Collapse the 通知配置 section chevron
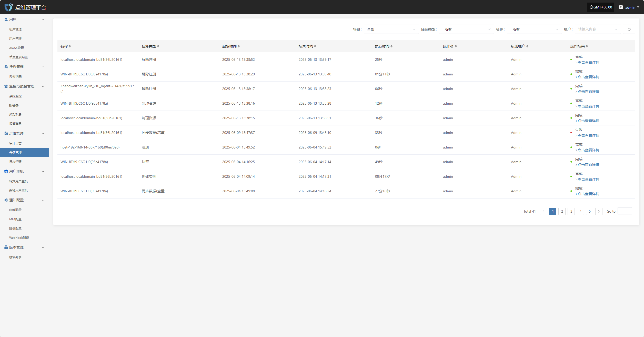 [43, 200]
